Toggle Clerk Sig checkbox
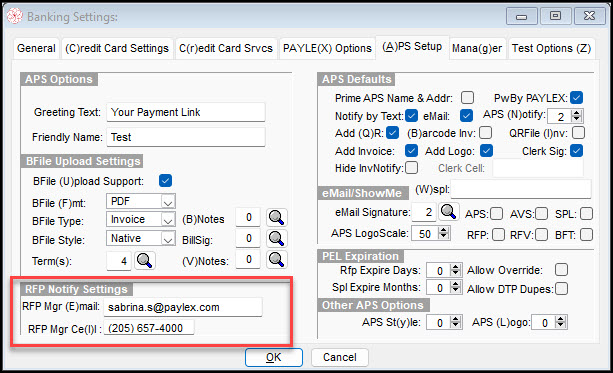This screenshot has height=373, width=613. point(576,151)
